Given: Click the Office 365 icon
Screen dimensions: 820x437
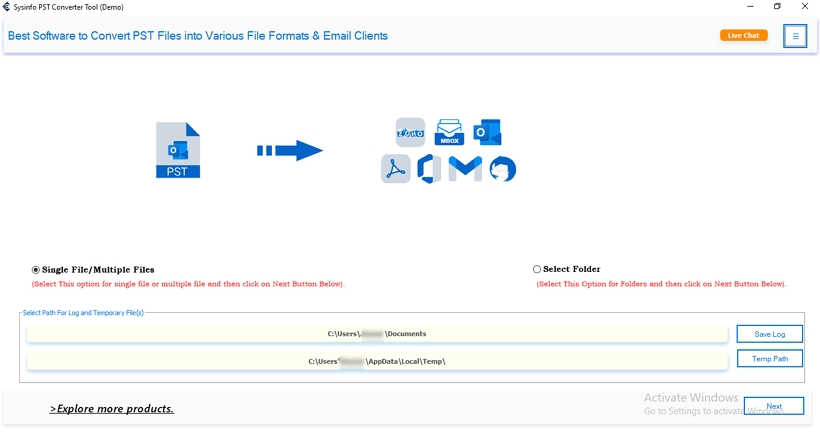Looking at the screenshot, I should click(429, 169).
